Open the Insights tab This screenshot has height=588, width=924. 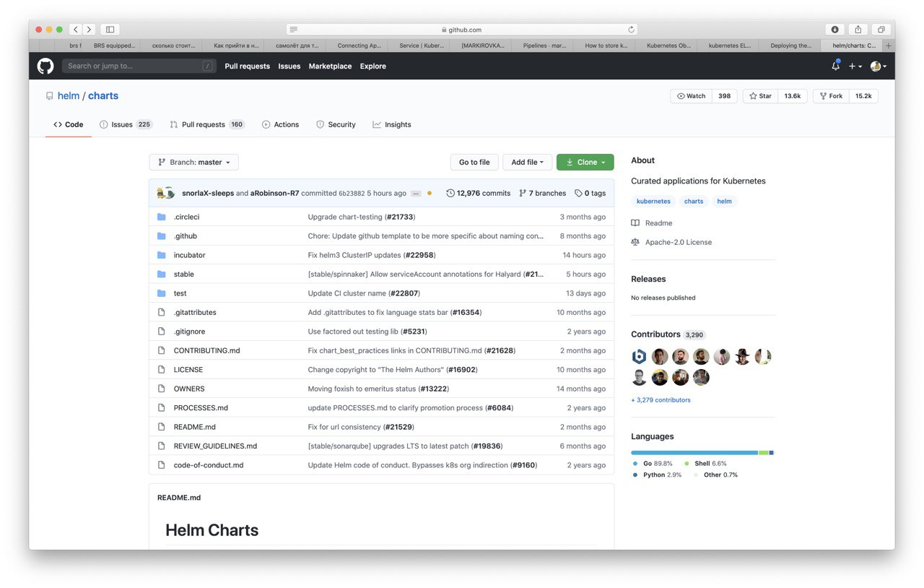pos(392,124)
